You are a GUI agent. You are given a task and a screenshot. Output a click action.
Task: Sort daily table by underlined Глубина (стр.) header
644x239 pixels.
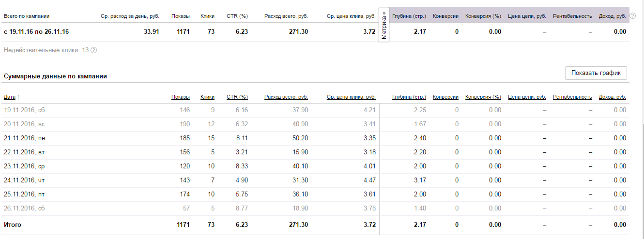[409, 97]
